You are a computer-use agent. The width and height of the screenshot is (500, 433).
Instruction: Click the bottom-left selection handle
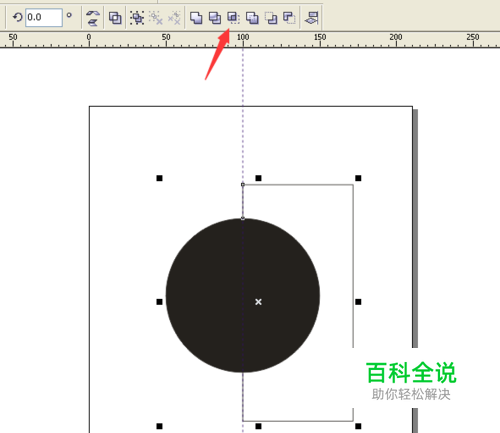(x=159, y=426)
